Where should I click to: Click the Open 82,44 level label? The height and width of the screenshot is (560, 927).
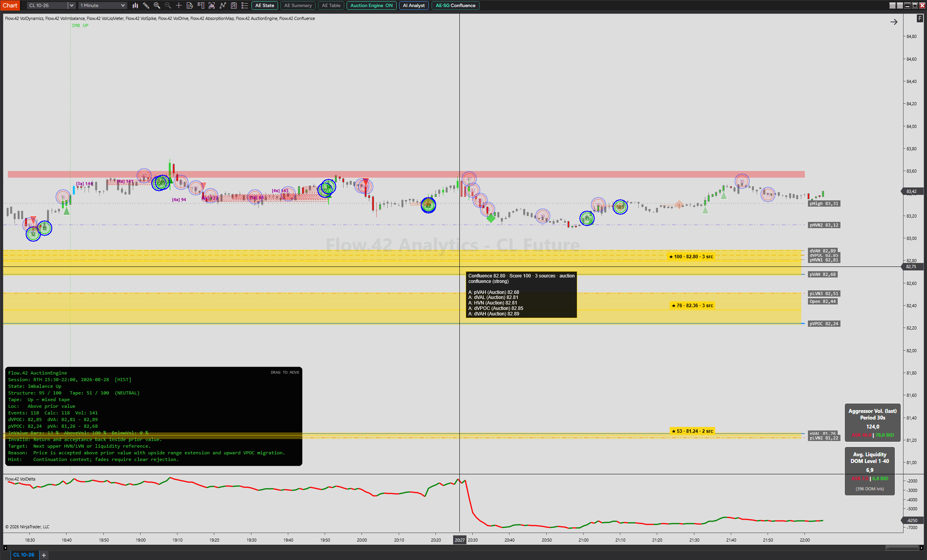click(x=822, y=301)
